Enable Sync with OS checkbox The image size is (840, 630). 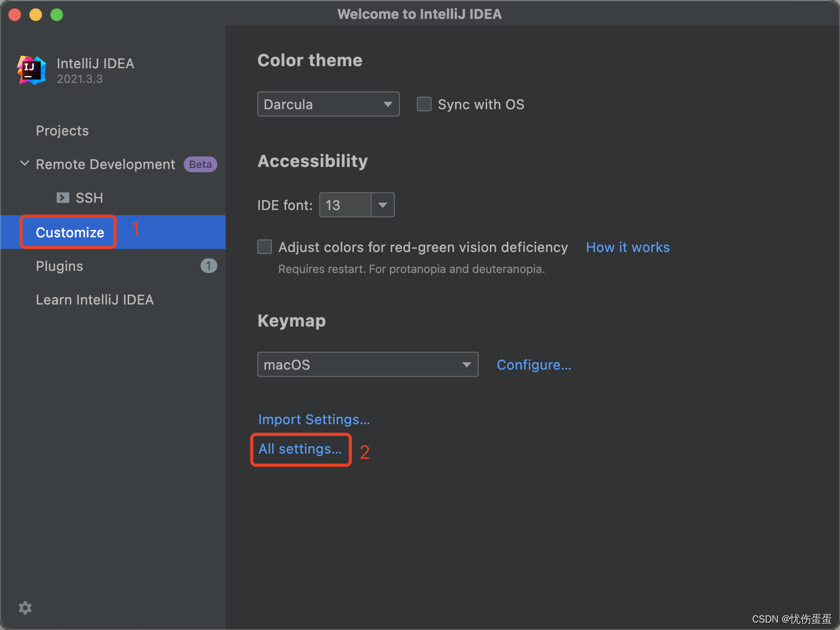424,104
